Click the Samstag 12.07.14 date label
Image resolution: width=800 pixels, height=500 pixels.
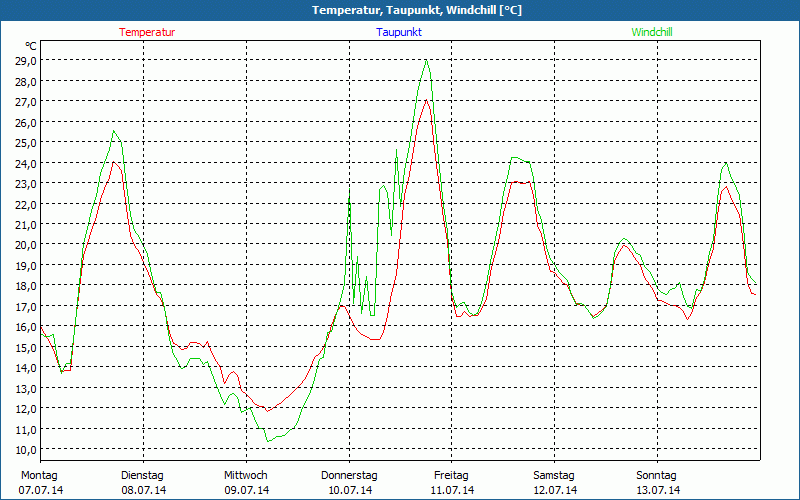tap(554, 482)
